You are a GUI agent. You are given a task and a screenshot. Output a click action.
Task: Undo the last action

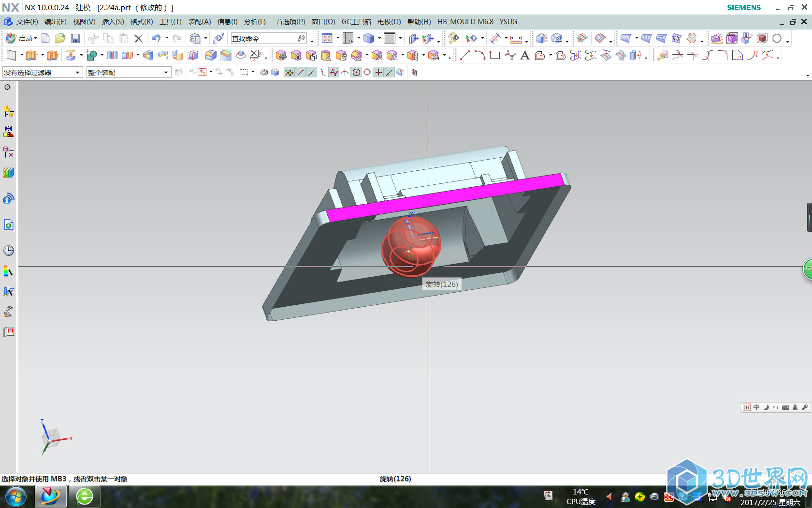156,38
